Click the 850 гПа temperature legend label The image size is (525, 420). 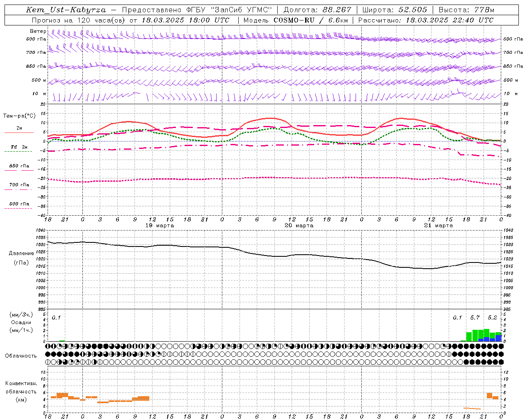pyautogui.click(x=19, y=166)
